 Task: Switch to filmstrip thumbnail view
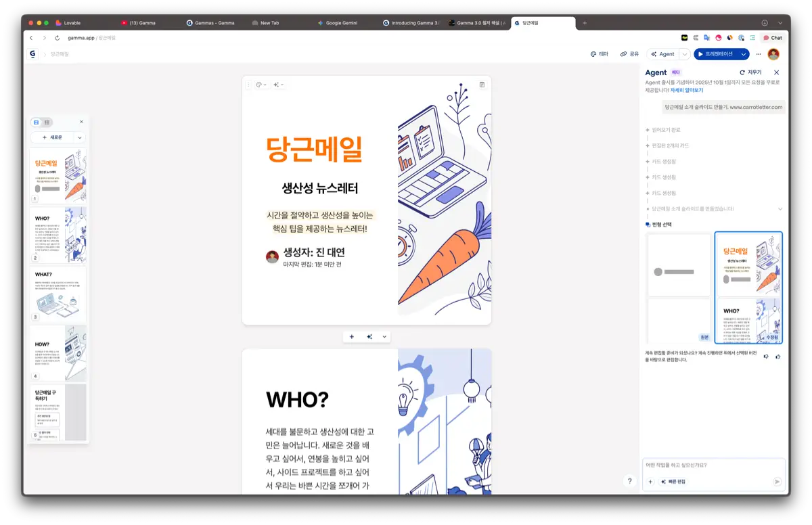tap(37, 122)
